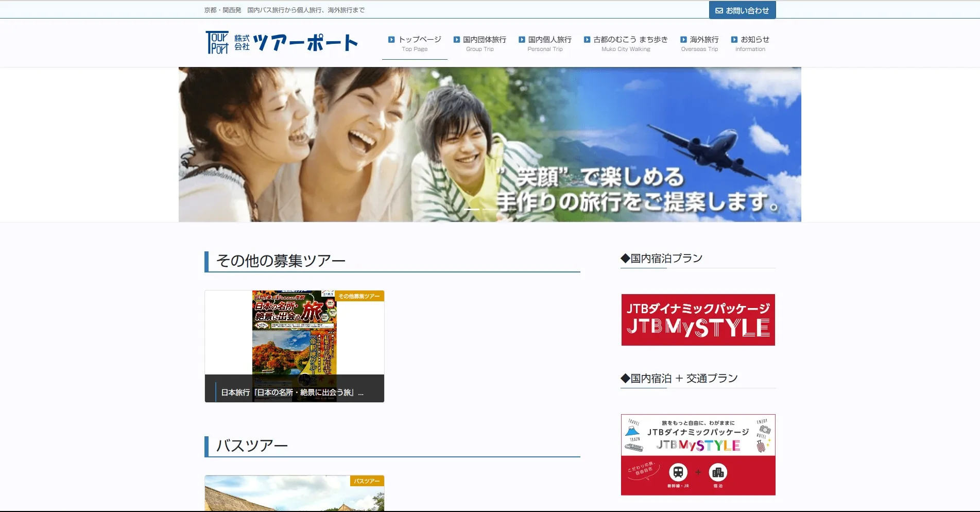Click arrow icon beside 海外旅行
This screenshot has width=980, height=512.
683,40
